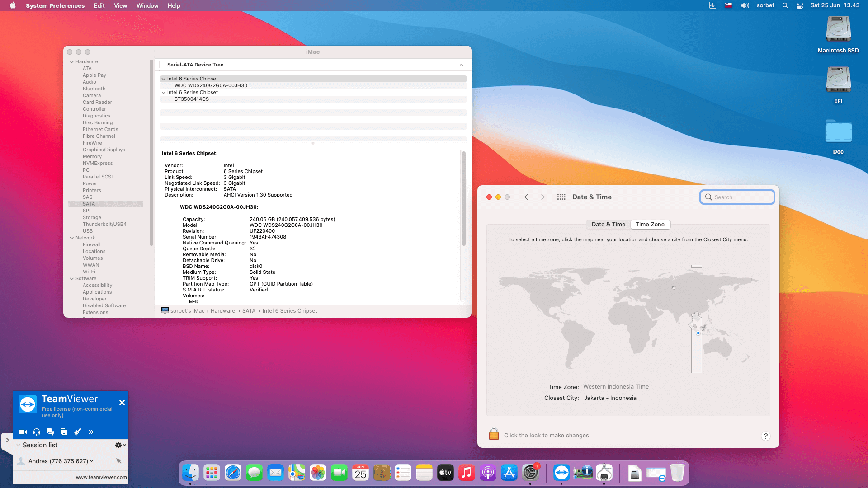868x488 pixels.
Task: Collapse the Hardware section in sidebar
Action: pyautogui.click(x=72, y=62)
